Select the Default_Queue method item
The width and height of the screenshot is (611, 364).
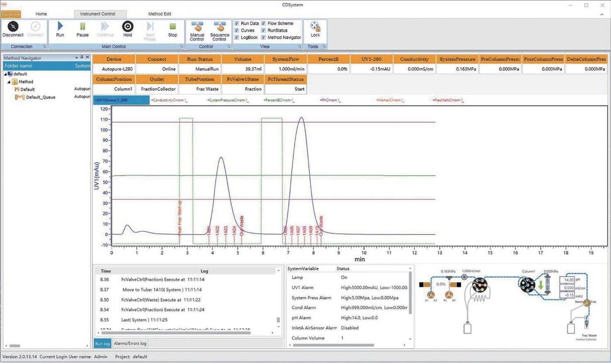pyautogui.click(x=41, y=97)
